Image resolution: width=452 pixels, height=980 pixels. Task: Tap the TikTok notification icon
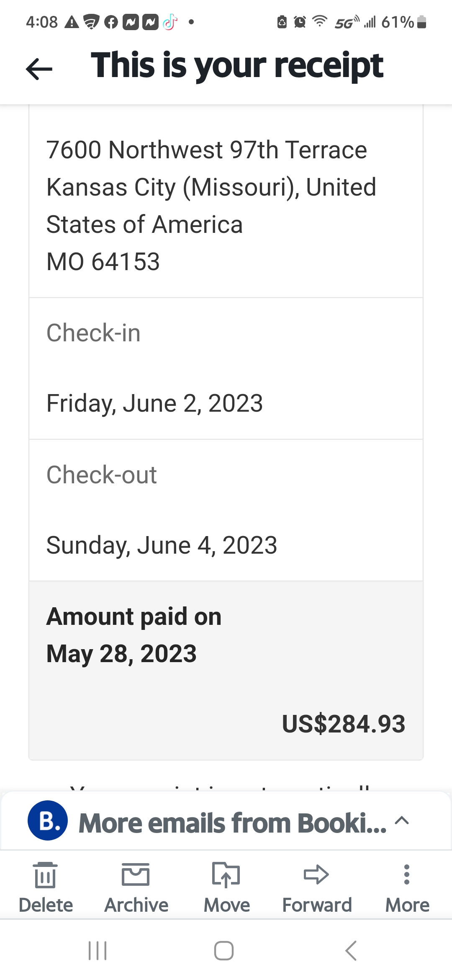[x=170, y=22]
